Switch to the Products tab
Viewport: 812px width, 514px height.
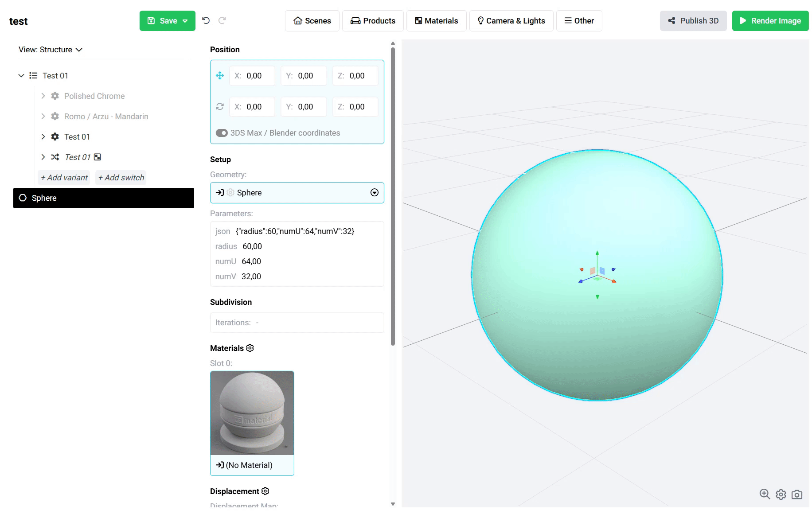373,21
